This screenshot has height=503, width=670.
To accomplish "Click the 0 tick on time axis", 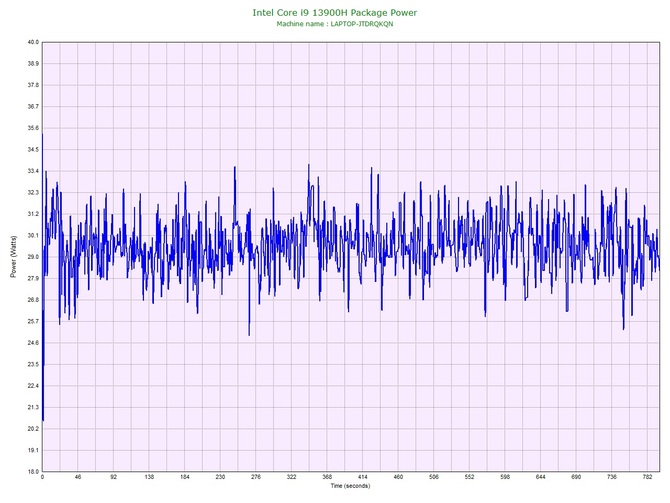I will point(42,477).
